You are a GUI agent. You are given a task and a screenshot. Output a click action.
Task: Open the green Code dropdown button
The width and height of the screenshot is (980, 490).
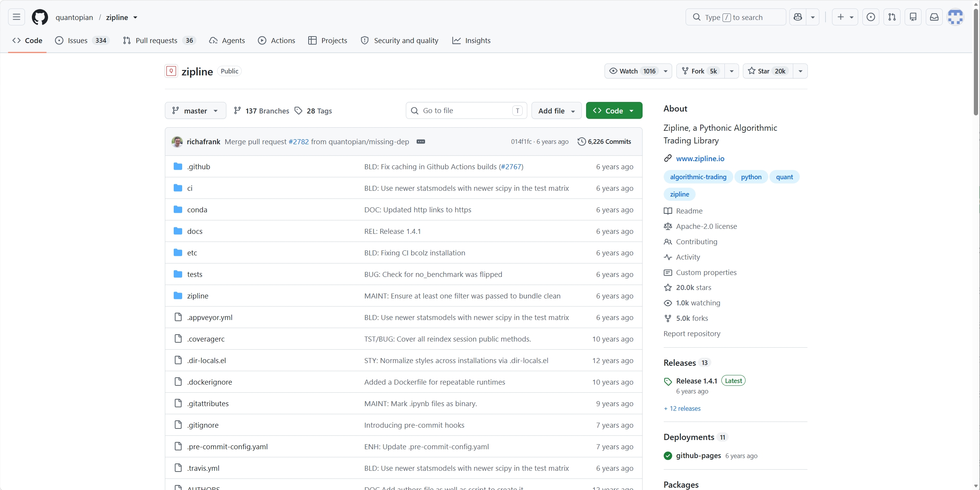tap(614, 110)
